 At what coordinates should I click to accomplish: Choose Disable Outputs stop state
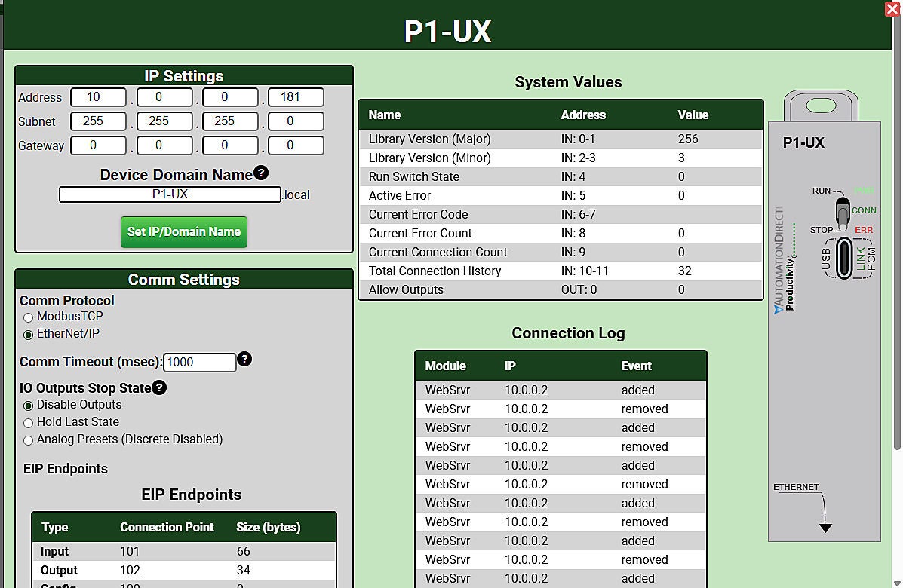28,406
